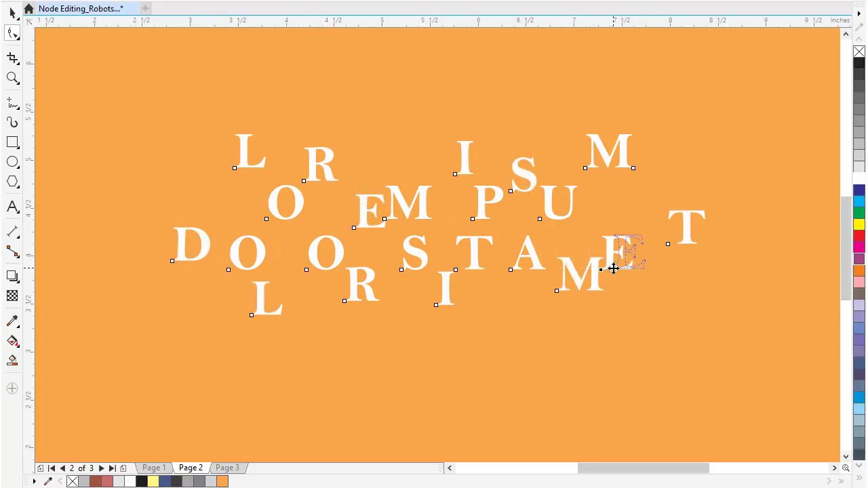Open the document palette flyout arrow
The height and width of the screenshot is (488, 868).
coord(34,481)
